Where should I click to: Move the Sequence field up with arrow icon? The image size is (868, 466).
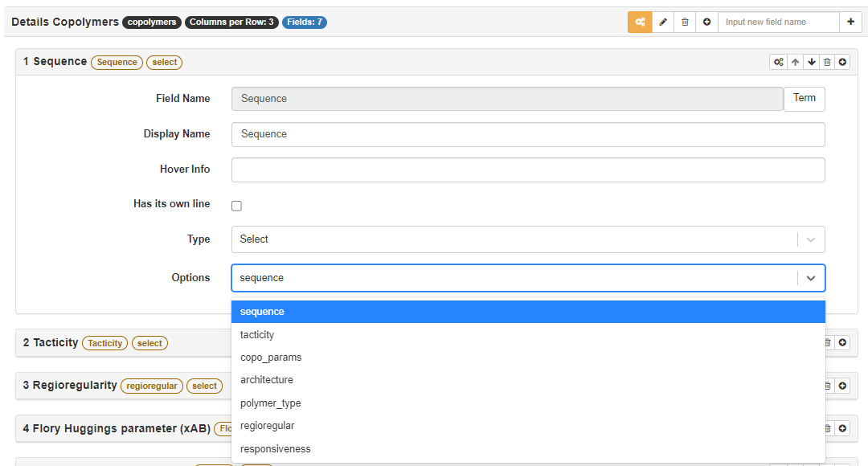[x=795, y=62]
